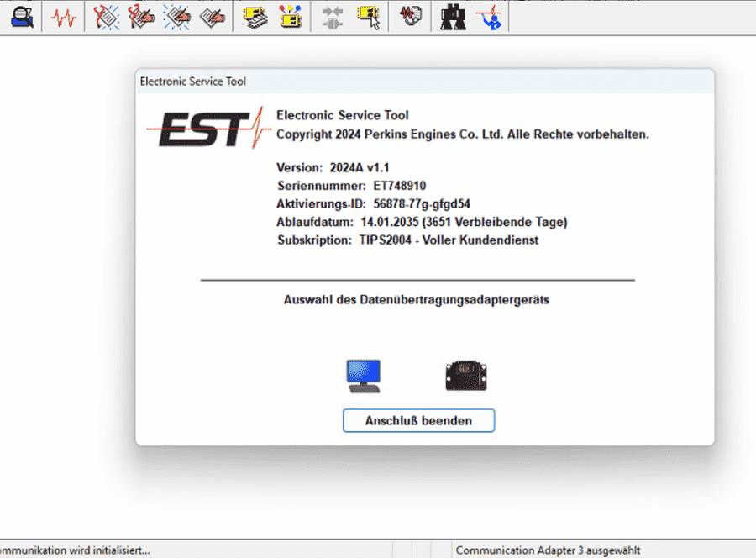Click the grey connect/disconnect arrows icon
This screenshot has height=558, width=756.
pos(332,18)
